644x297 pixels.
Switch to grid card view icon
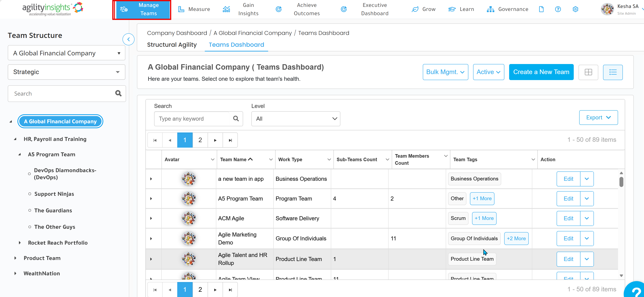(x=588, y=72)
